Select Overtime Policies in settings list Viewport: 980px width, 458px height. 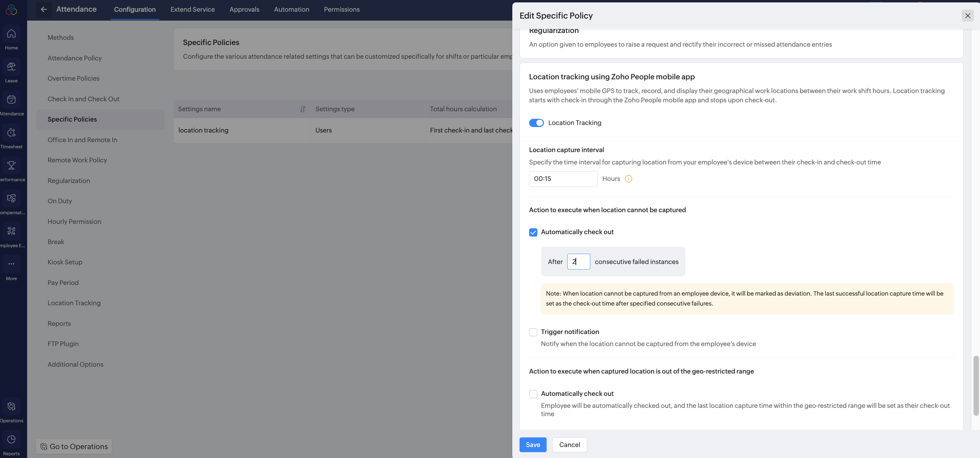73,78
